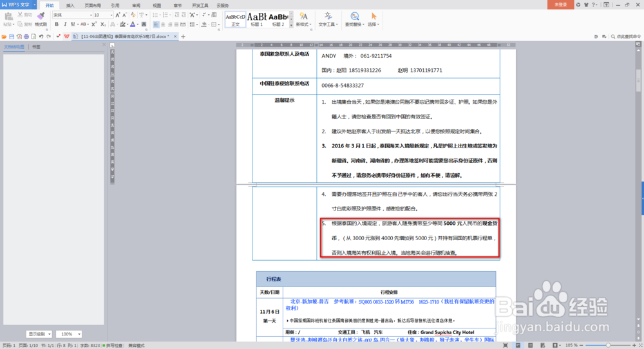Click the Format Painter (格式刷) brush icon
This screenshot has width=644, height=349.
[41, 15]
